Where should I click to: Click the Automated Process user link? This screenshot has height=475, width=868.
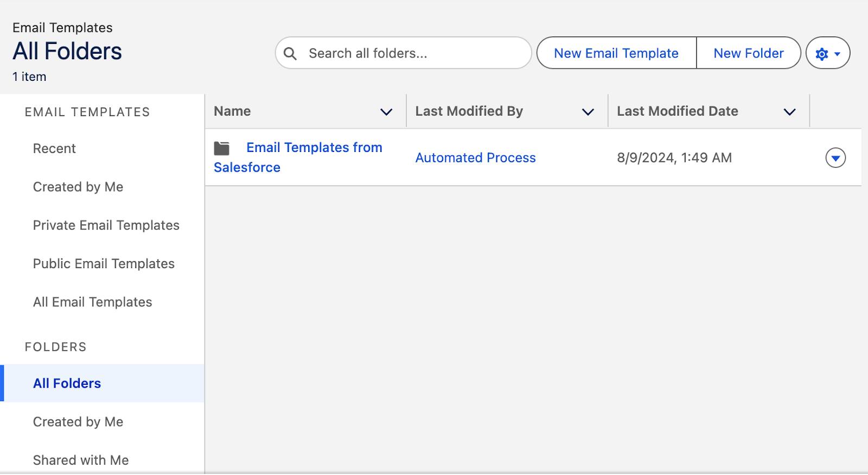pyautogui.click(x=475, y=157)
